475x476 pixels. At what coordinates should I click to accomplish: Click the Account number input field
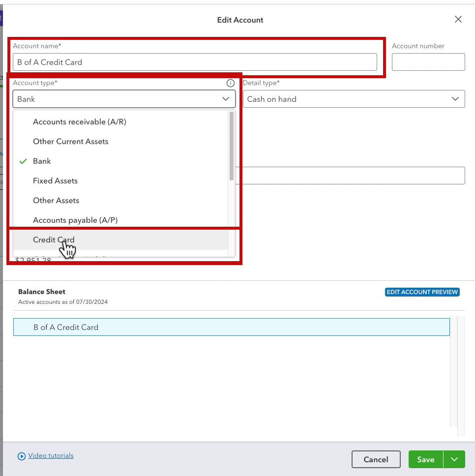428,62
